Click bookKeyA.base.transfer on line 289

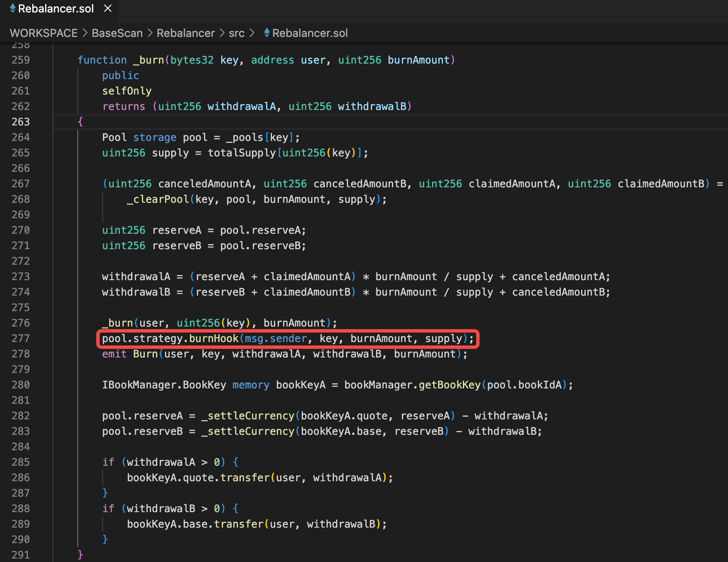(195, 524)
